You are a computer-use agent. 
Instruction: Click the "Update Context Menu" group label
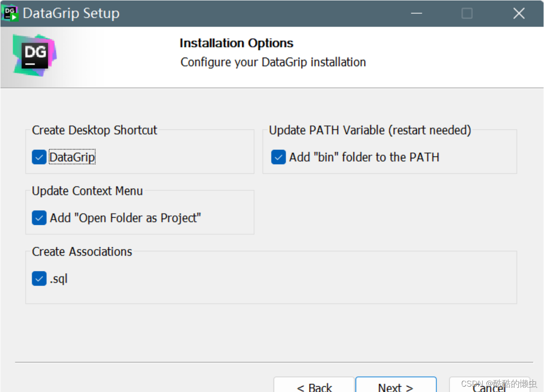(87, 191)
